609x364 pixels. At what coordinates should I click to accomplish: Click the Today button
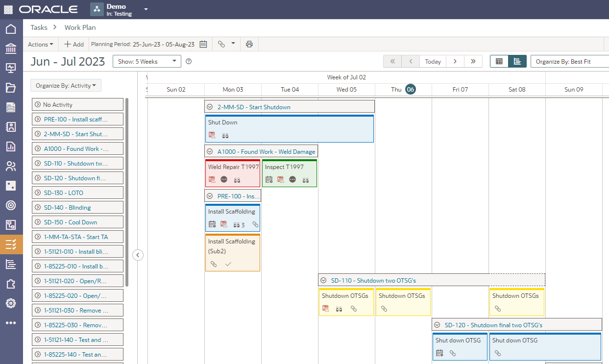(x=433, y=61)
